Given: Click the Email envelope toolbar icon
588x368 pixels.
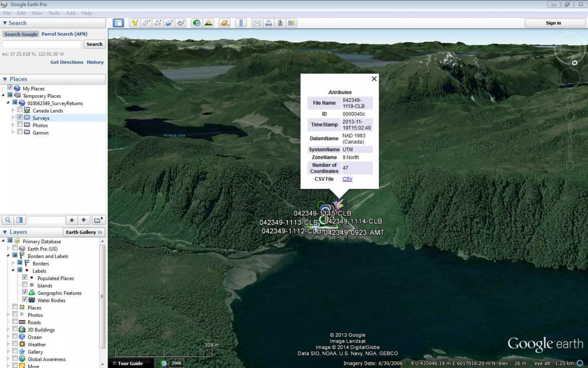Looking at the screenshot, I should coord(257,23).
